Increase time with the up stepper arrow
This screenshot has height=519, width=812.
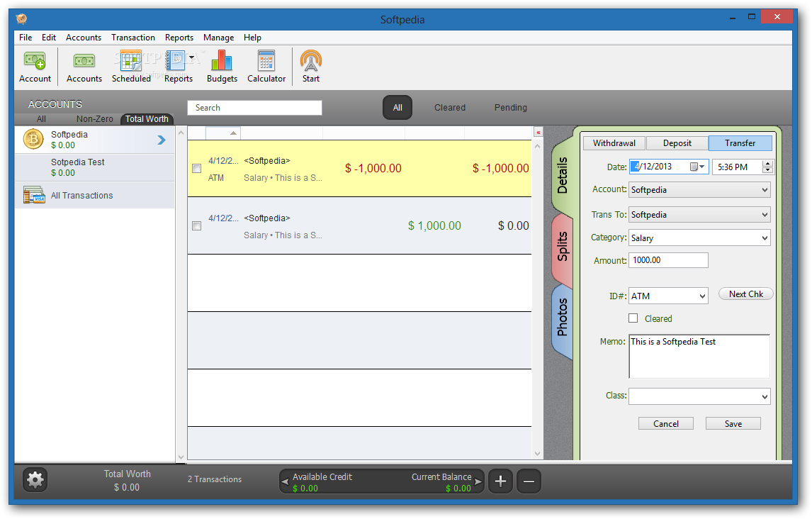[768, 164]
